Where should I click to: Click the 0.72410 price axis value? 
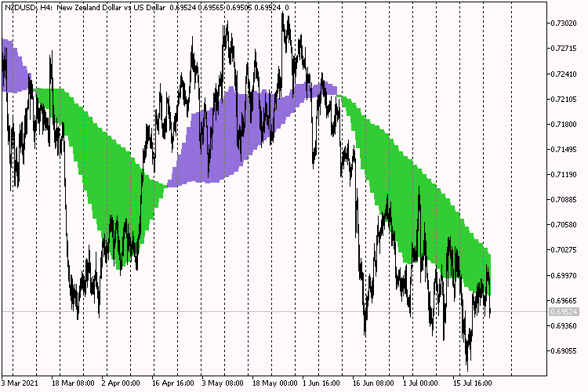pyautogui.click(x=564, y=74)
